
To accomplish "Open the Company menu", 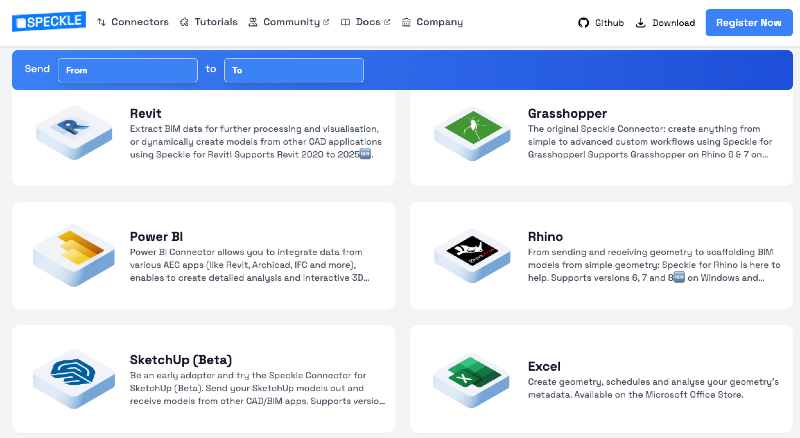I will pos(439,22).
